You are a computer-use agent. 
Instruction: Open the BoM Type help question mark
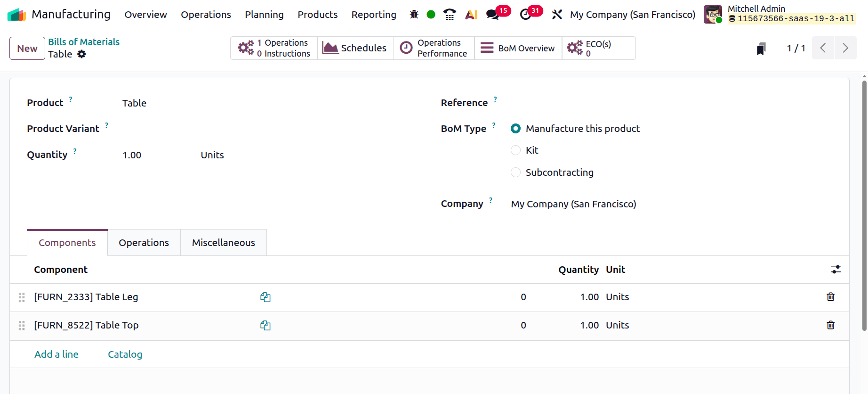click(x=494, y=125)
